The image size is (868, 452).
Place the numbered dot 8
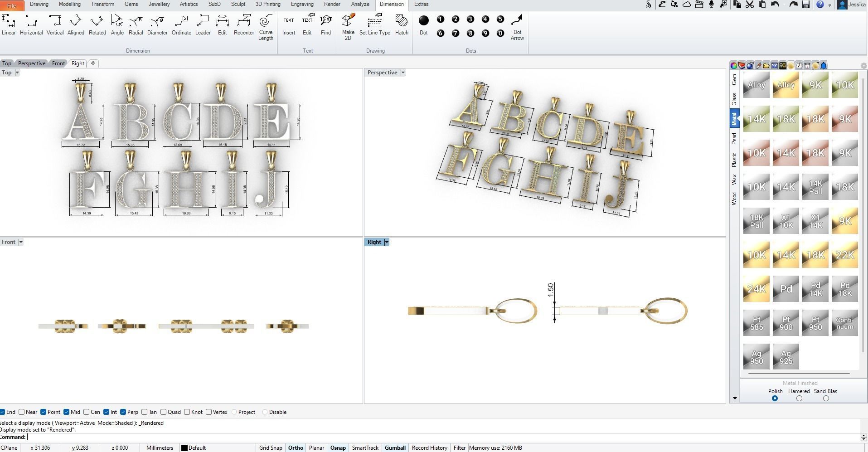pyautogui.click(x=470, y=33)
